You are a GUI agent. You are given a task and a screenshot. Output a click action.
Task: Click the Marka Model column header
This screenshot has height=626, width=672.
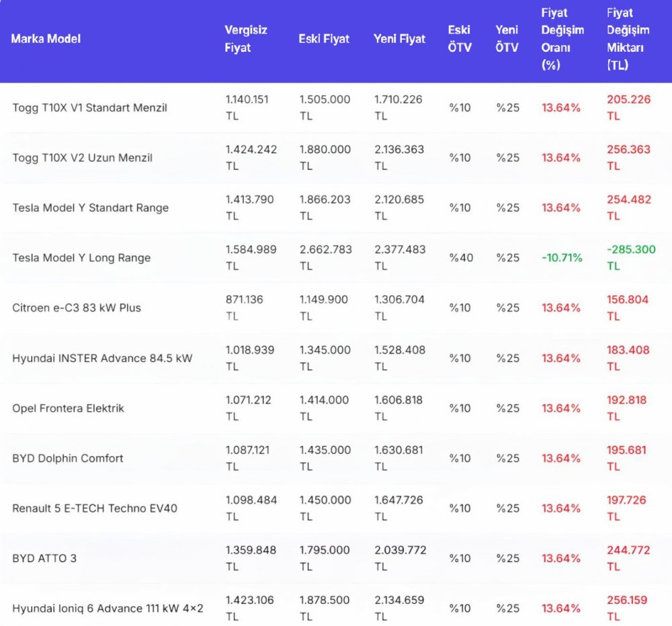click(x=46, y=39)
